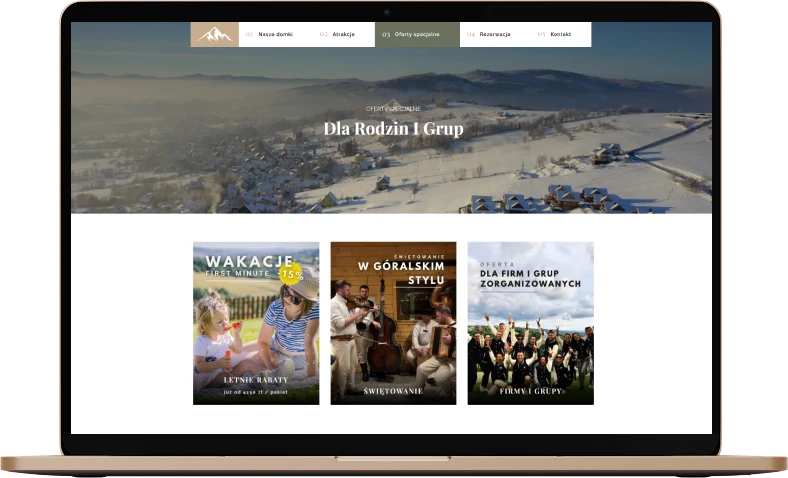Screen dimensions: 788x478
Task: Select the Świętowanie caption link
Action: point(393,391)
